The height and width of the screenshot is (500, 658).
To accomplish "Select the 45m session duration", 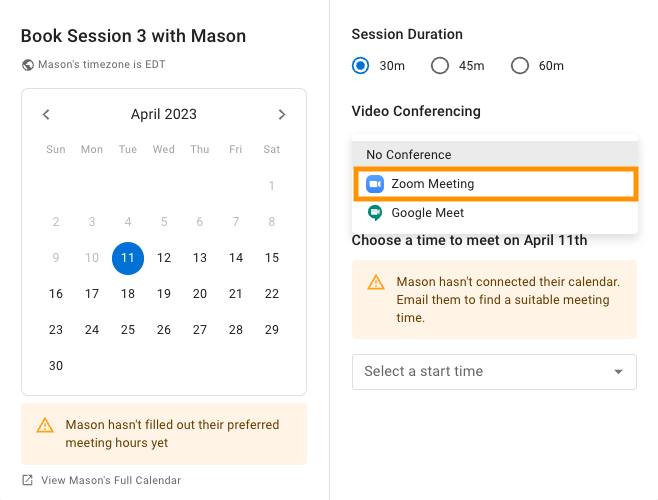I will pyautogui.click(x=440, y=65).
